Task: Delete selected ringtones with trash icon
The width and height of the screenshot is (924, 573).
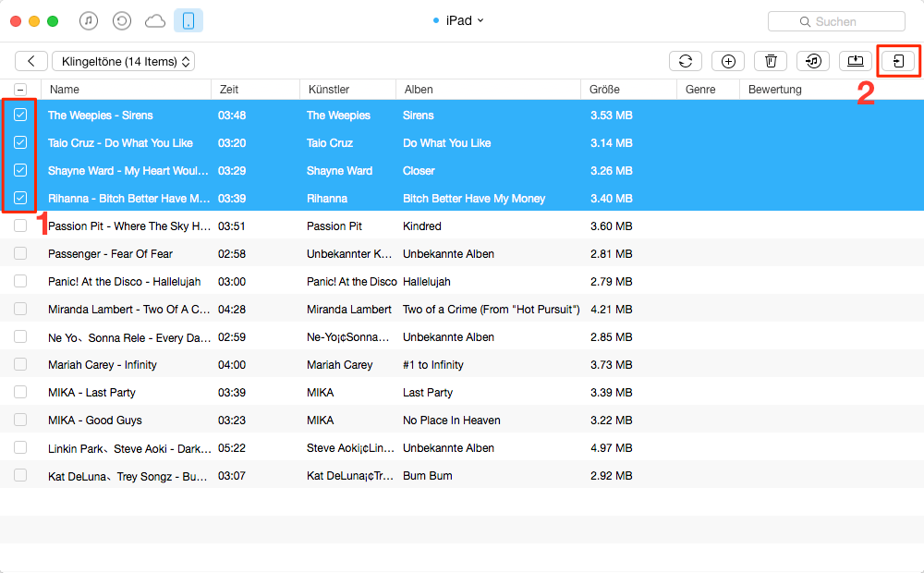Action: coord(771,61)
